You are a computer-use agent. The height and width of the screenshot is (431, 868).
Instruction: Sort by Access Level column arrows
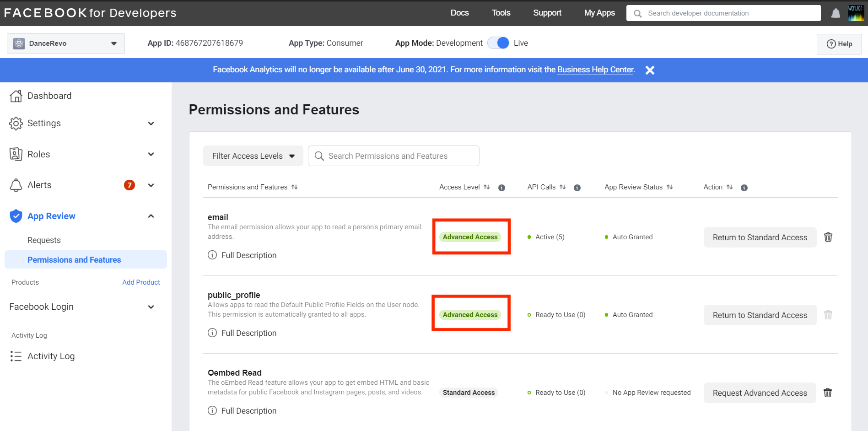point(487,187)
